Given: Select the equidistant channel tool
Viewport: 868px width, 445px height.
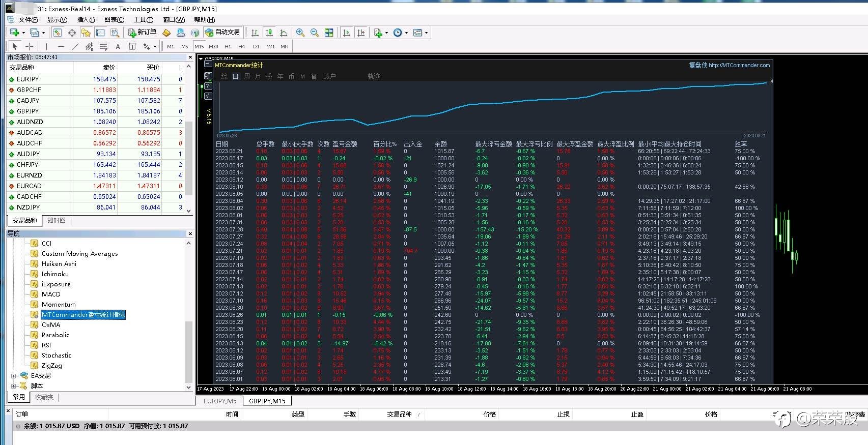Looking at the screenshot, I should pos(89,46).
